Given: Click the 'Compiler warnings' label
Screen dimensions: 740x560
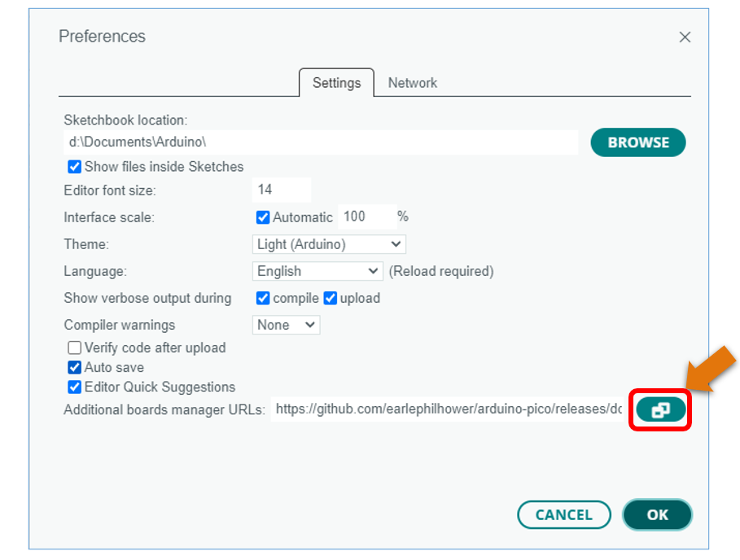Looking at the screenshot, I should [x=120, y=325].
